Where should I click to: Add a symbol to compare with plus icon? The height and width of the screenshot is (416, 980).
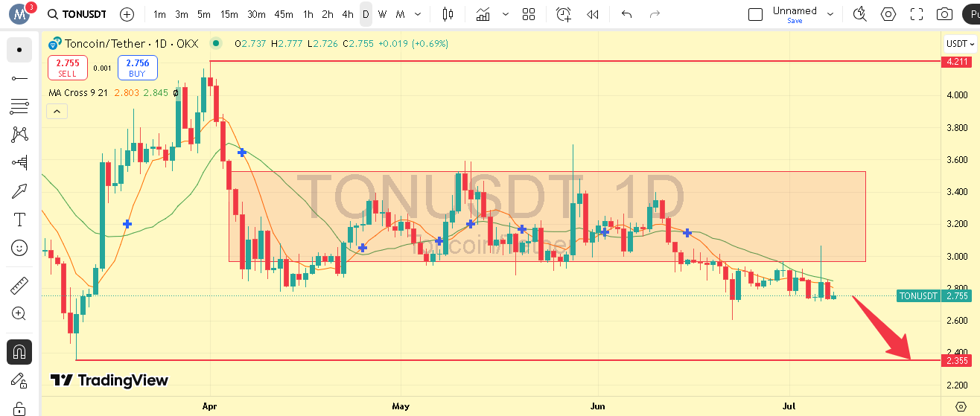coord(127,14)
